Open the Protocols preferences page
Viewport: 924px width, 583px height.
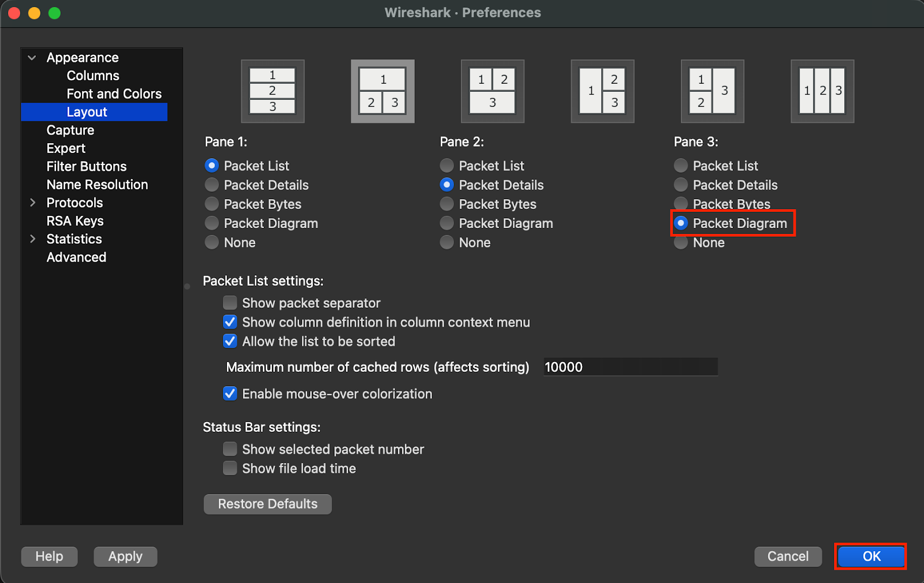pyautogui.click(x=75, y=203)
